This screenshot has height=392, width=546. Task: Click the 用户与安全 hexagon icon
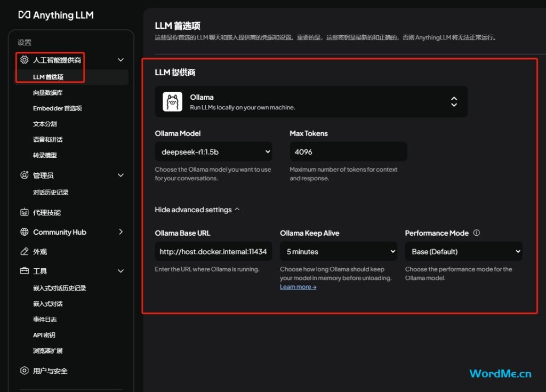[x=24, y=370]
